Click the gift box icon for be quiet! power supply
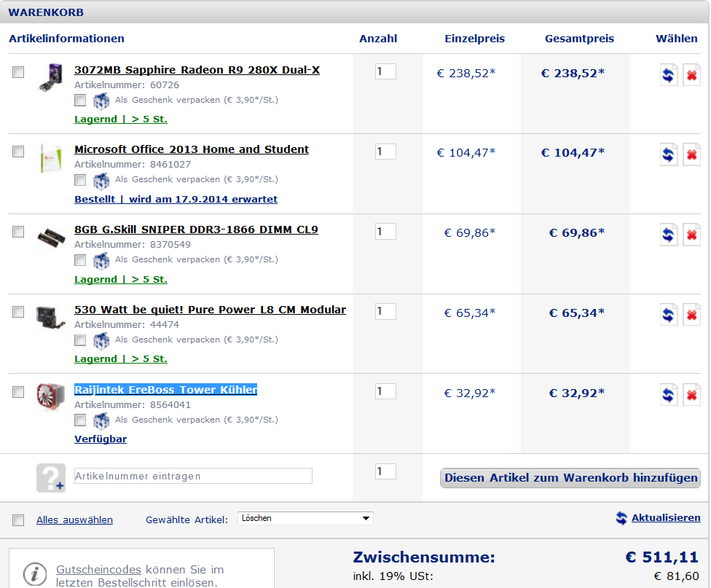Viewport: 711px width, 588px height. pyautogui.click(x=101, y=341)
